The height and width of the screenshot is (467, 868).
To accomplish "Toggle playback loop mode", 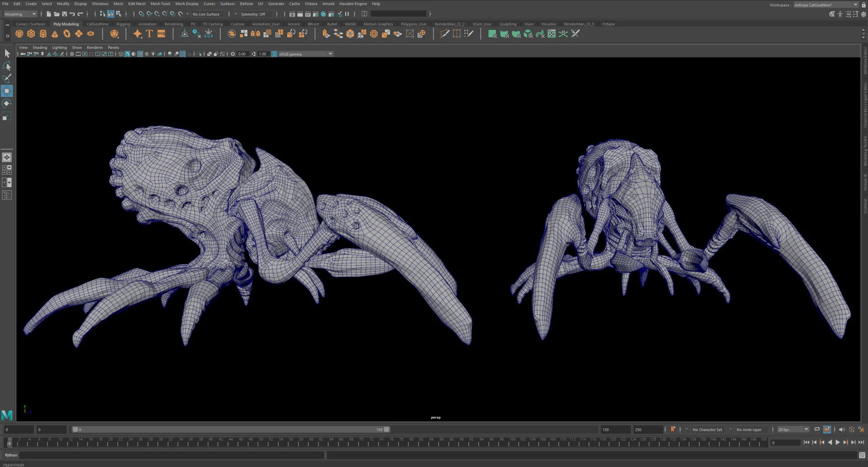I will click(817, 430).
